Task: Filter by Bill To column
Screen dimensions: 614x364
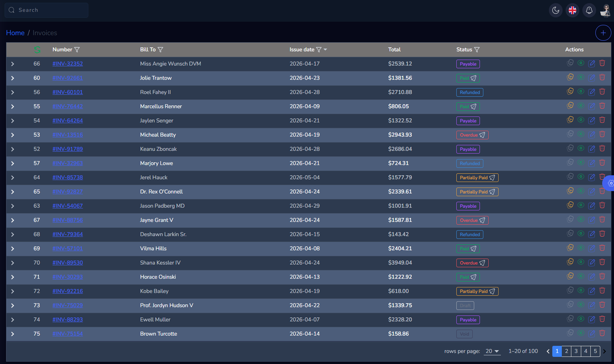Action: (x=161, y=49)
